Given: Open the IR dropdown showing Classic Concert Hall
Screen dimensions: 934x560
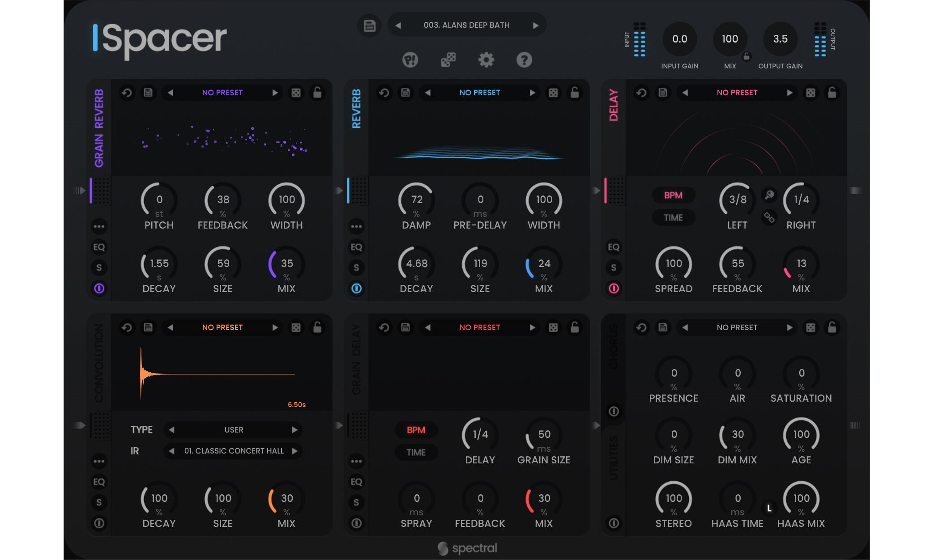Looking at the screenshot, I should 233,451.
